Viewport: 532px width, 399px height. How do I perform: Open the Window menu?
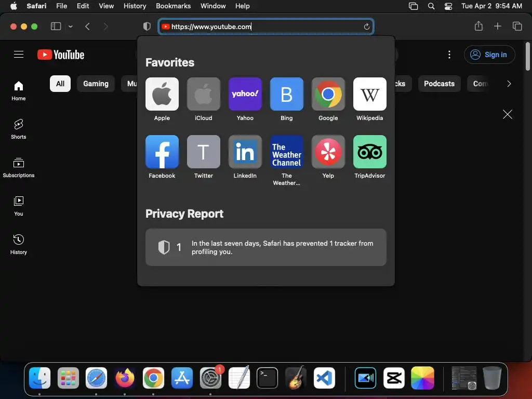coord(213,6)
